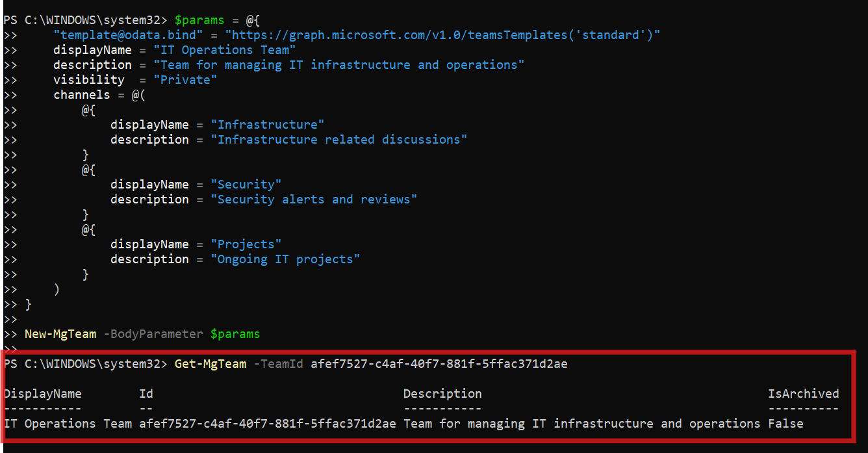
Task: Click the False value under IsArchived
Action: [x=785, y=424]
